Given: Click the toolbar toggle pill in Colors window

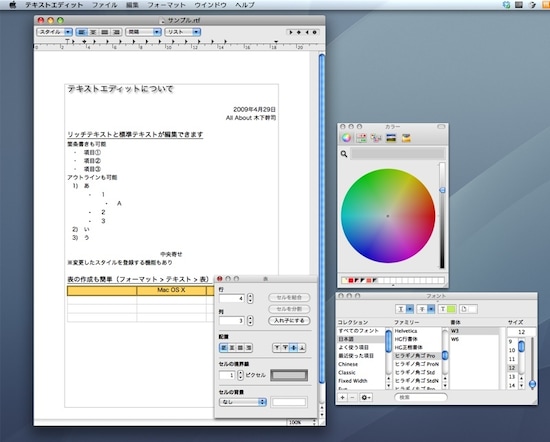Looking at the screenshot, I should pyautogui.click(x=441, y=126).
